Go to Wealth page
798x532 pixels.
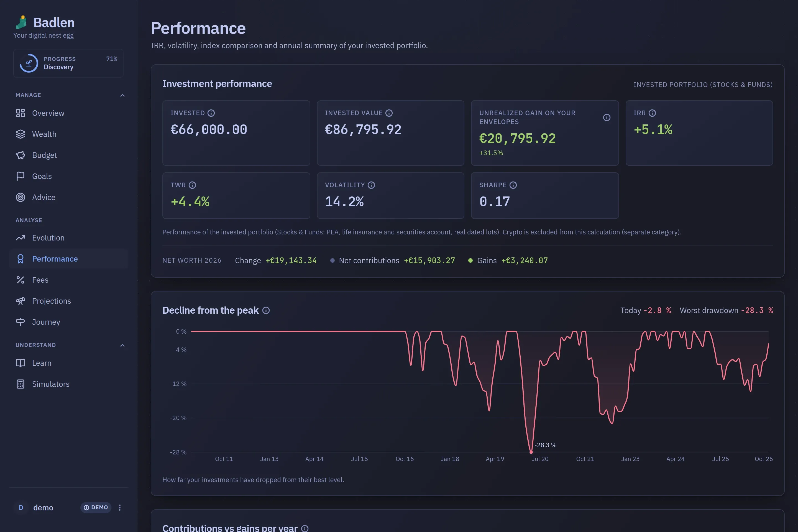[68, 134]
